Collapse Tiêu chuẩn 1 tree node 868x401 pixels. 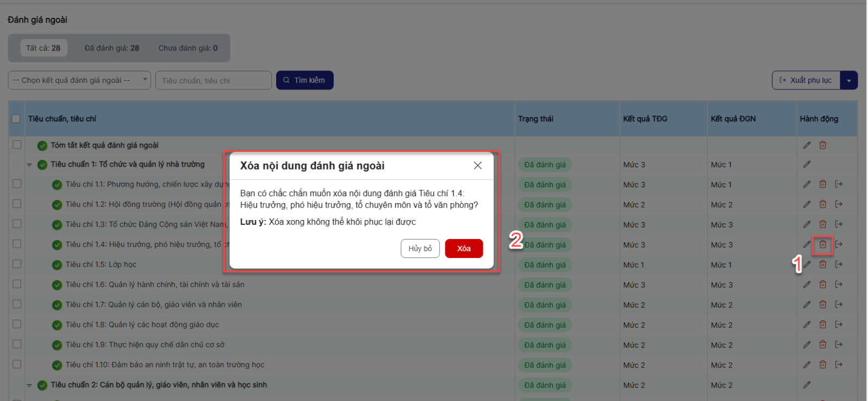pyautogui.click(x=29, y=165)
